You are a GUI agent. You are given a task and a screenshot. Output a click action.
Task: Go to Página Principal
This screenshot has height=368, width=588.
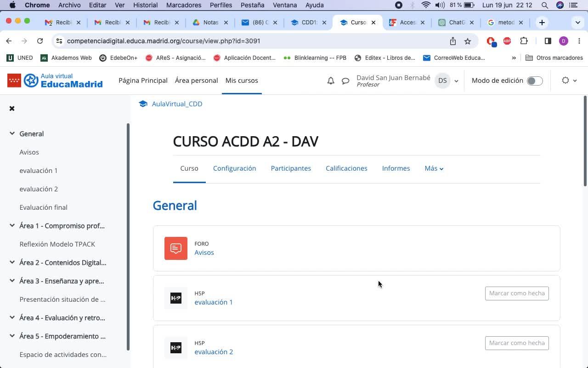pos(143,80)
